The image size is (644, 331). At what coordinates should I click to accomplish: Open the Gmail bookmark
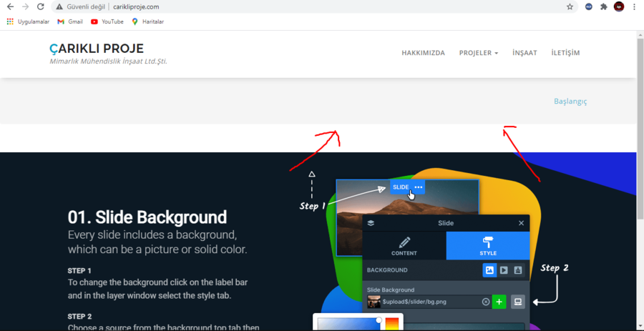tap(70, 21)
